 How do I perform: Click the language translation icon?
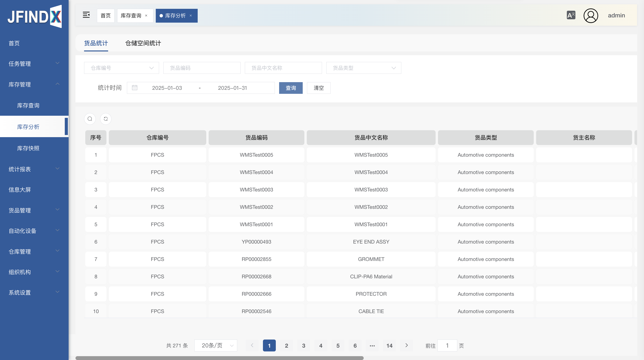point(571,15)
